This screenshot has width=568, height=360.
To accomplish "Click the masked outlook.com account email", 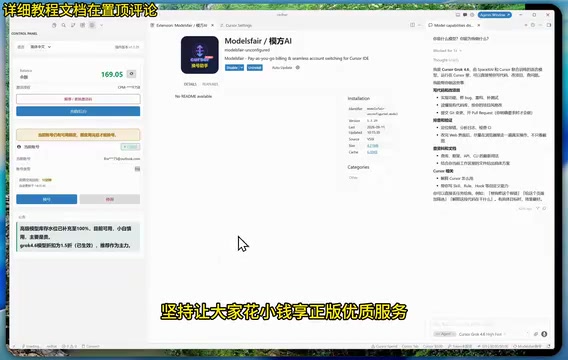I will [122, 159].
